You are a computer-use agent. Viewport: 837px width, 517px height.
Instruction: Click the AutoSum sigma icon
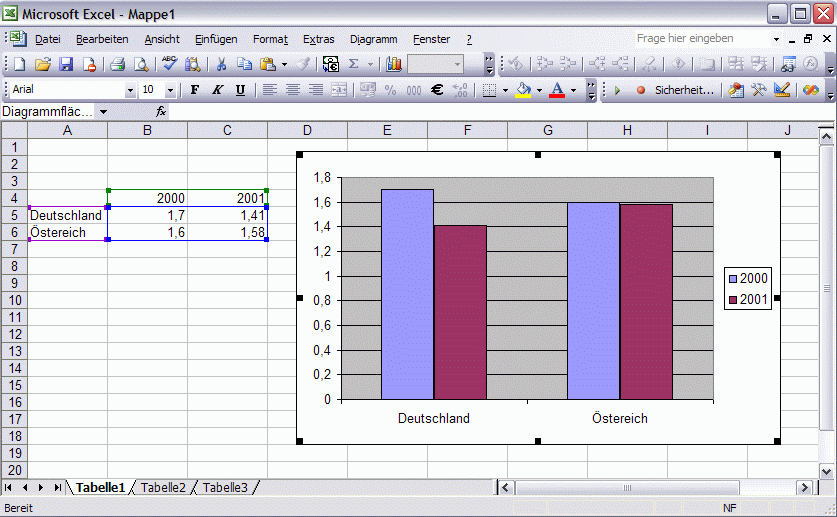(x=353, y=65)
